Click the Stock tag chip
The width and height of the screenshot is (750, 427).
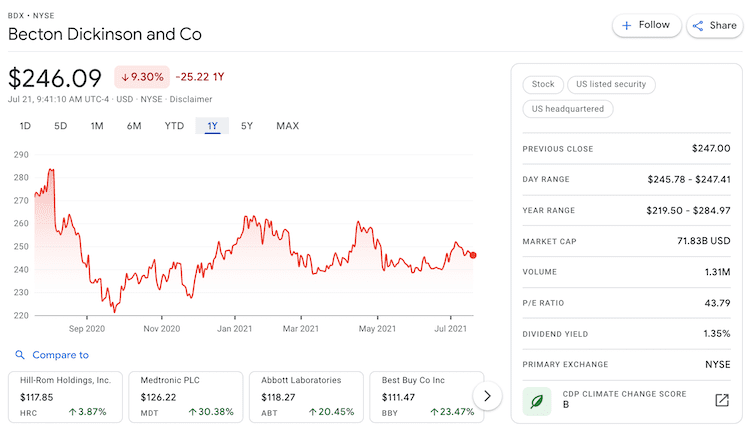point(543,84)
